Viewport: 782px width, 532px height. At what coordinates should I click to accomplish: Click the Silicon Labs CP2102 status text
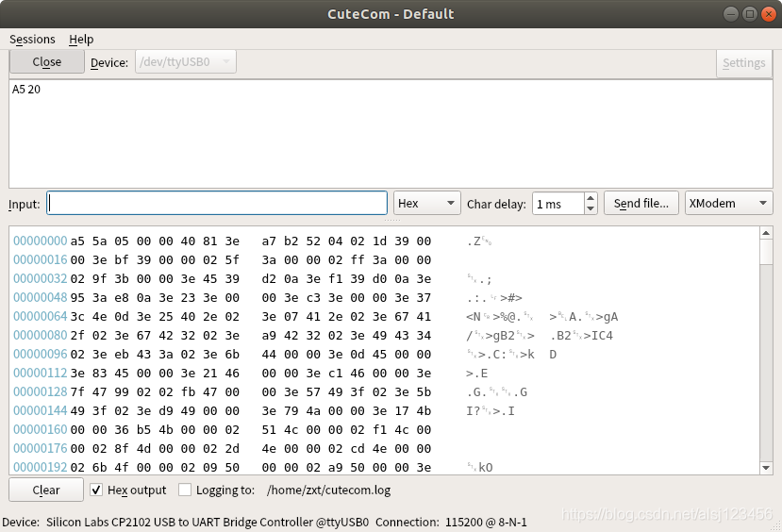[x=208, y=522]
